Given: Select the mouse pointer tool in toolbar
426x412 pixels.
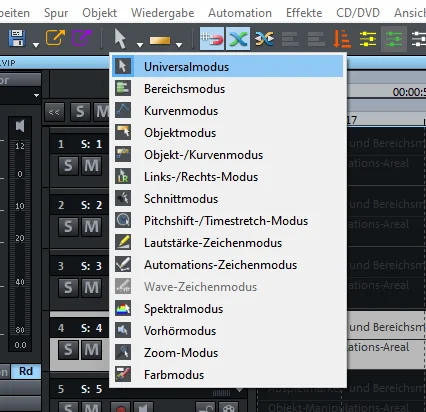Looking at the screenshot, I should [x=120, y=38].
